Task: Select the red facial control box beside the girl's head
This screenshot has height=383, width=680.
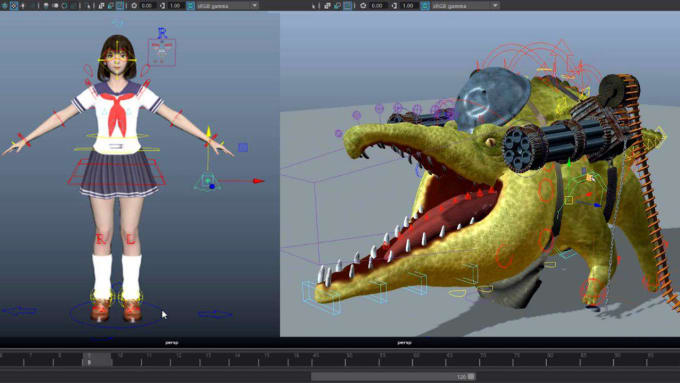Action: (x=162, y=52)
